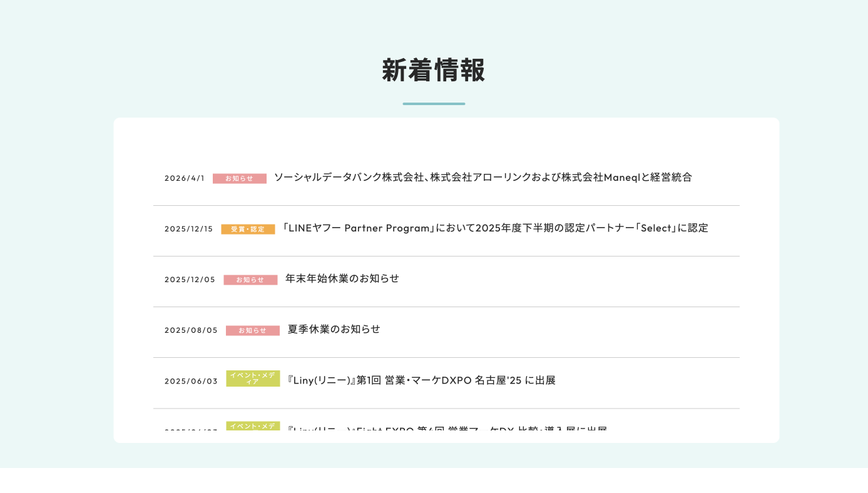Open the ソーシャルデータバンク経営統合 news article
The image size is (868, 493).
tap(483, 178)
